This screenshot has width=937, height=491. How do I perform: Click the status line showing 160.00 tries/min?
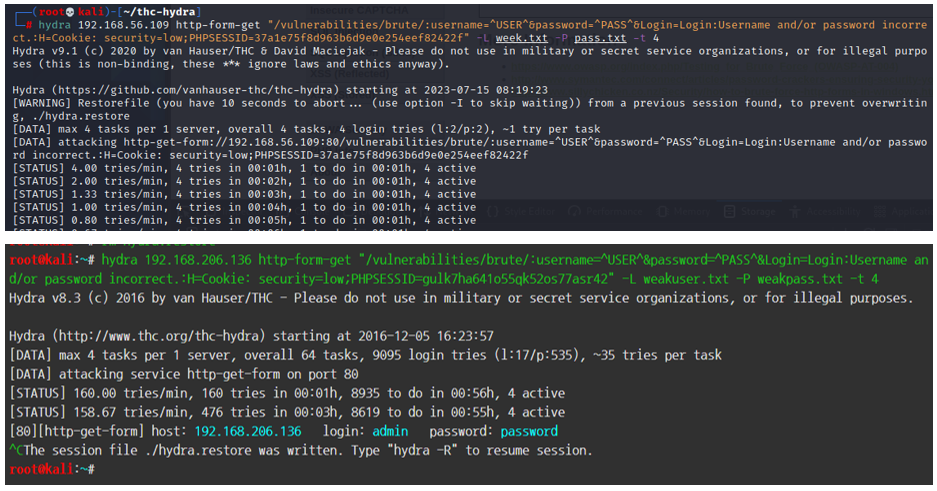pyautogui.click(x=287, y=393)
